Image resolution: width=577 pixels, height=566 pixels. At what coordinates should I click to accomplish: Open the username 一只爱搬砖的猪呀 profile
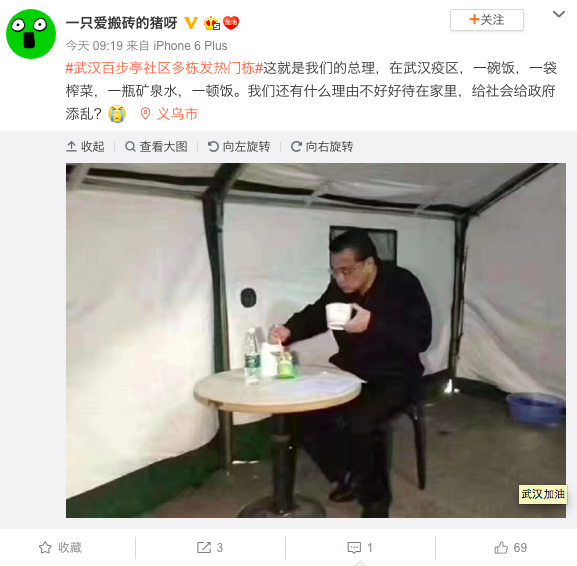pos(122,23)
